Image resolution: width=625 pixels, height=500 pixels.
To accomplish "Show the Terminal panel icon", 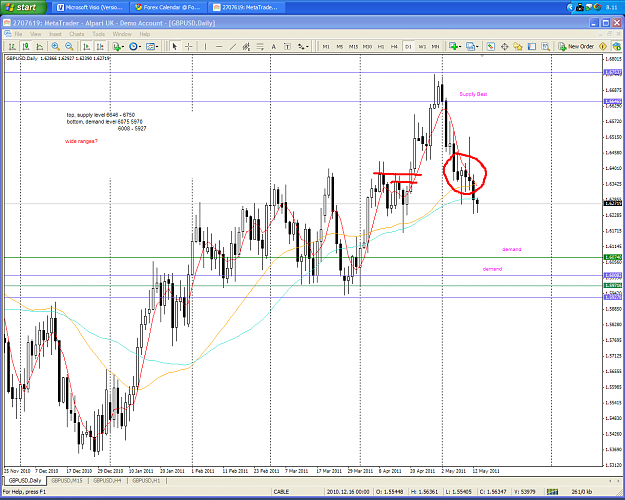I will [532, 47].
